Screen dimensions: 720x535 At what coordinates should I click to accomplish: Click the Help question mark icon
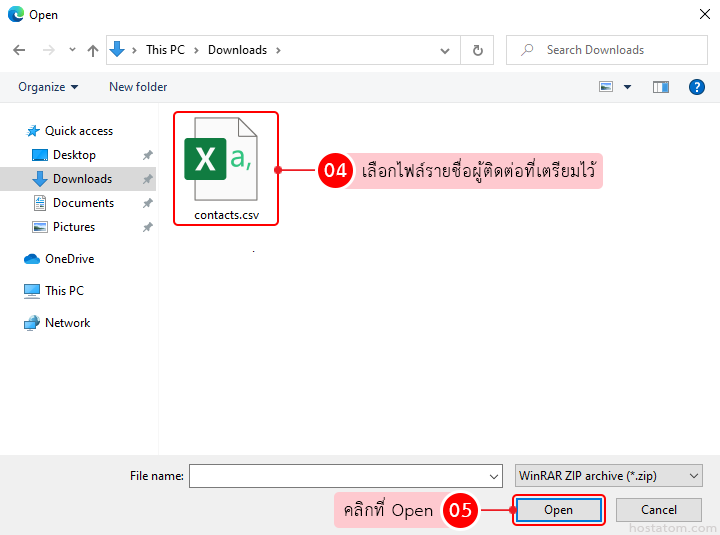click(x=697, y=87)
